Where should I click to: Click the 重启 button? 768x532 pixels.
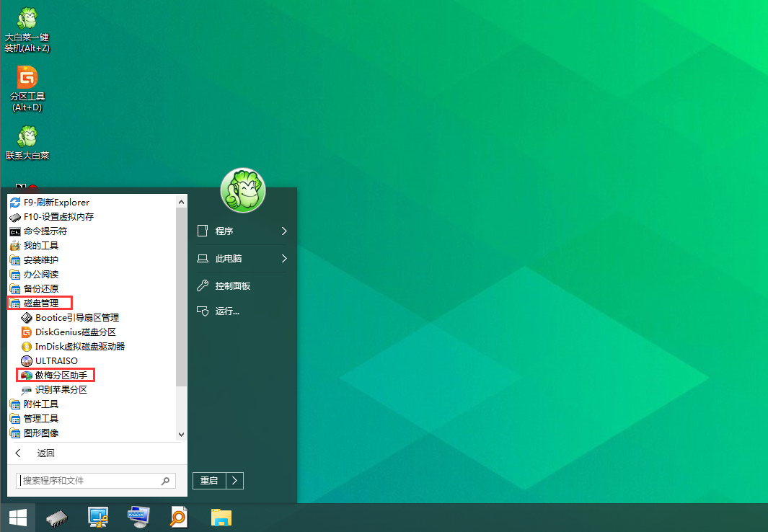coord(209,481)
